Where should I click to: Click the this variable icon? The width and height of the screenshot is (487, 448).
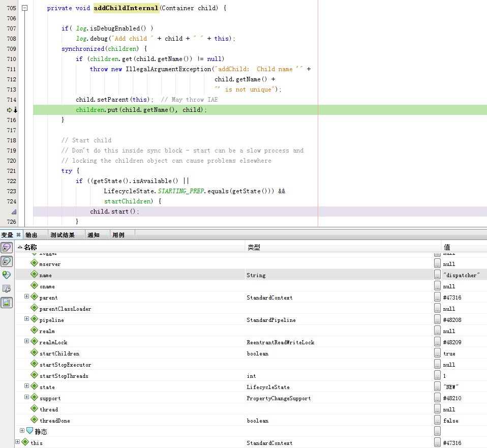tap(25, 442)
